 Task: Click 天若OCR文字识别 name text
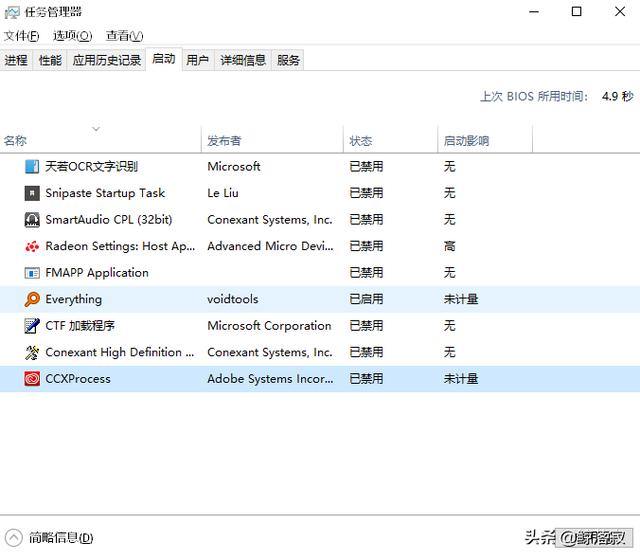pyautogui.click(x=91, y=167)
